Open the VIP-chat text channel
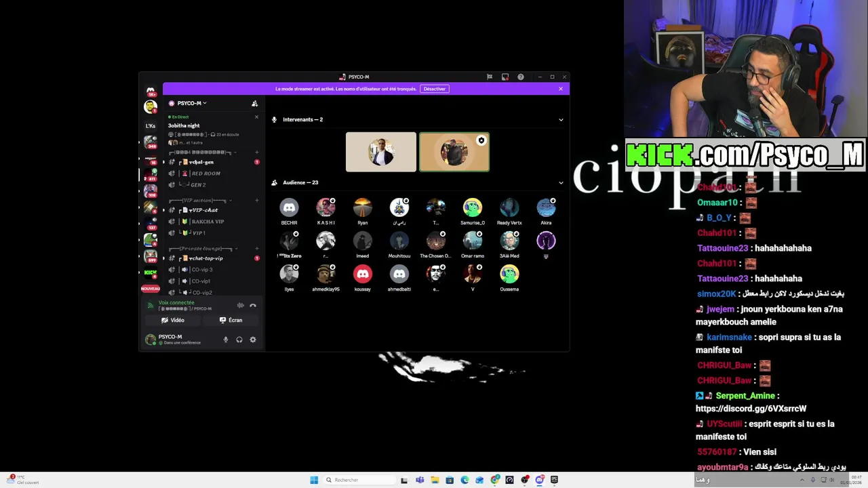868x488 pixels. pos(213,210)
